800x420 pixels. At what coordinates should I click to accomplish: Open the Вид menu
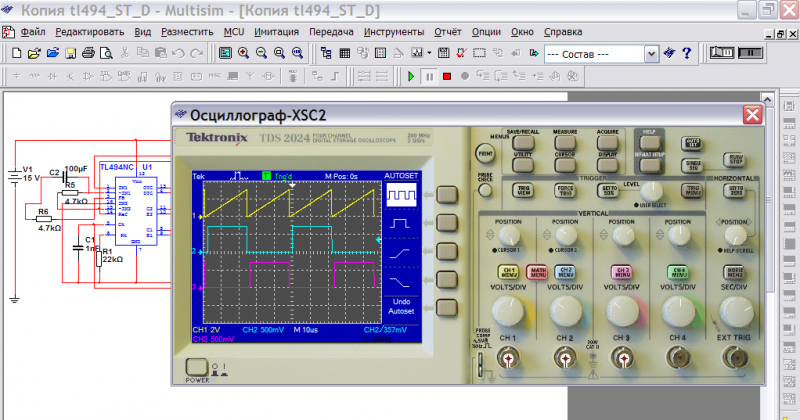pos(143,32)
